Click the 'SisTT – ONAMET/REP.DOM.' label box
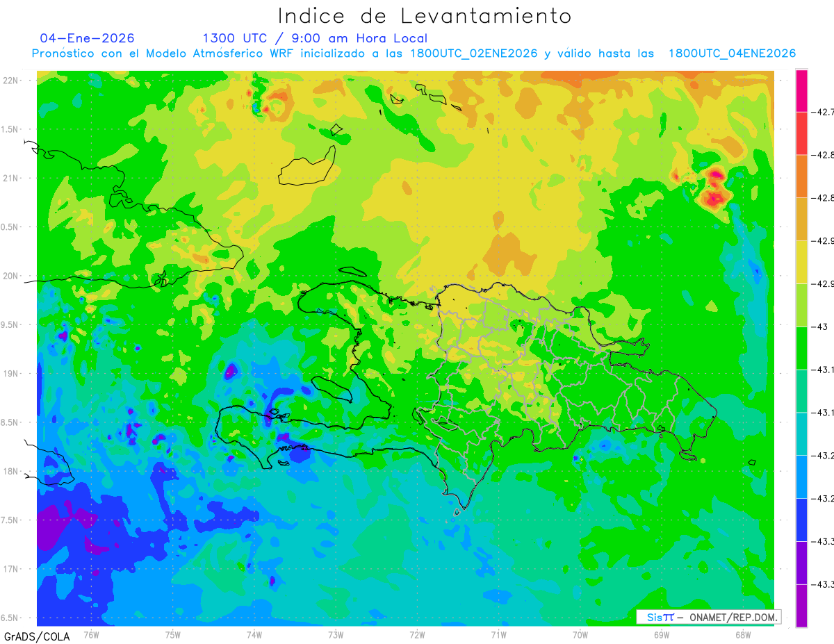Viewport: 834px width, 644px height. (708, 617)
